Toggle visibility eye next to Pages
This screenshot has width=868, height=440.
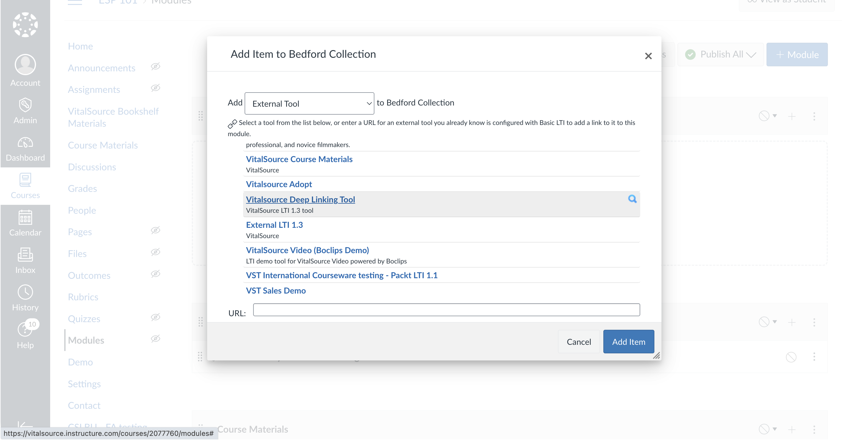coord(155,230)
